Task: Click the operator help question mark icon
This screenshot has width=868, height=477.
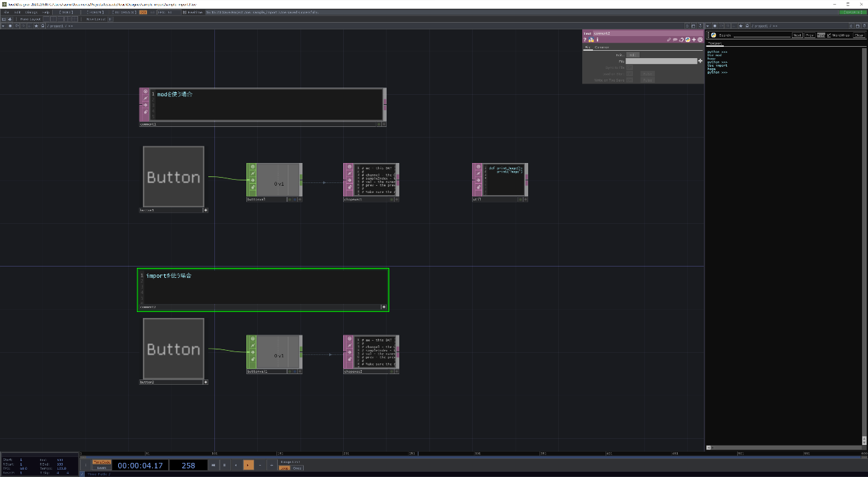Action: [585, 40]
